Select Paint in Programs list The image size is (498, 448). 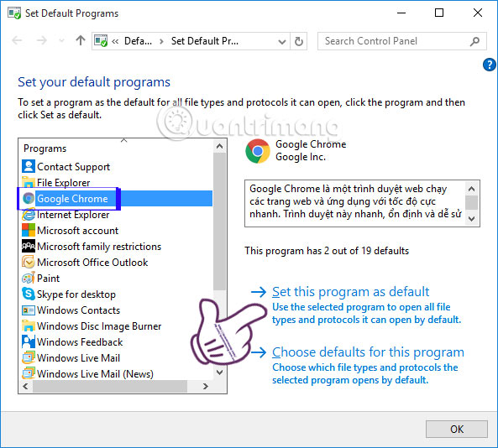pos(48,279)
